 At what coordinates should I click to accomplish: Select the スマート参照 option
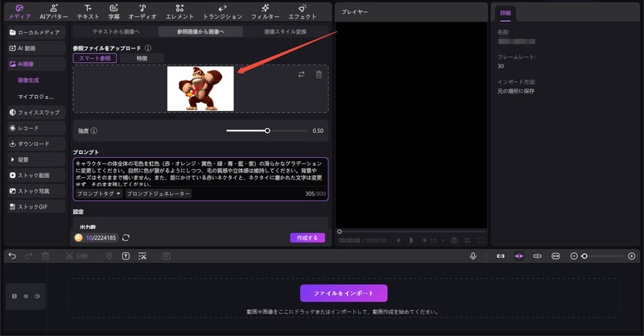point(95,58)
